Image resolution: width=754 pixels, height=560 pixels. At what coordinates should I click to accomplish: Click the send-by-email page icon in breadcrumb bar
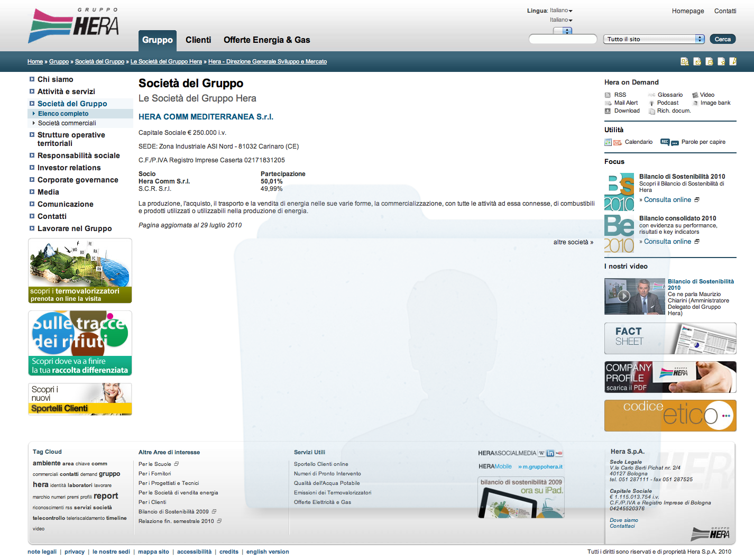(697, 61)
